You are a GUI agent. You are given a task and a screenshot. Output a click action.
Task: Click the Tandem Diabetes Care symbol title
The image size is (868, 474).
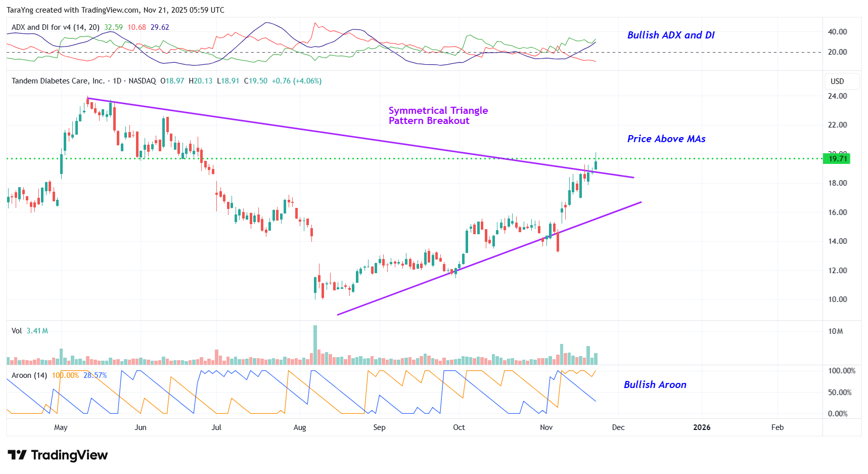58,81
